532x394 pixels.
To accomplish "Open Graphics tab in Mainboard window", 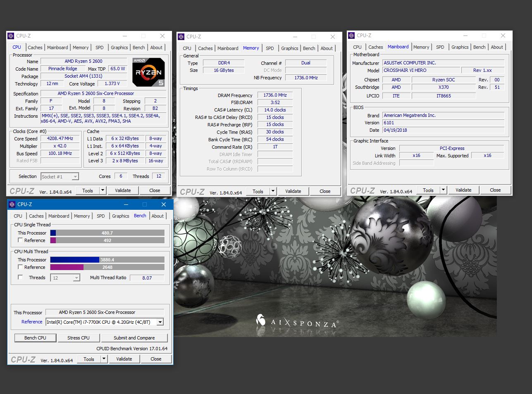I will pyautogui.click(x=460, y=47).
